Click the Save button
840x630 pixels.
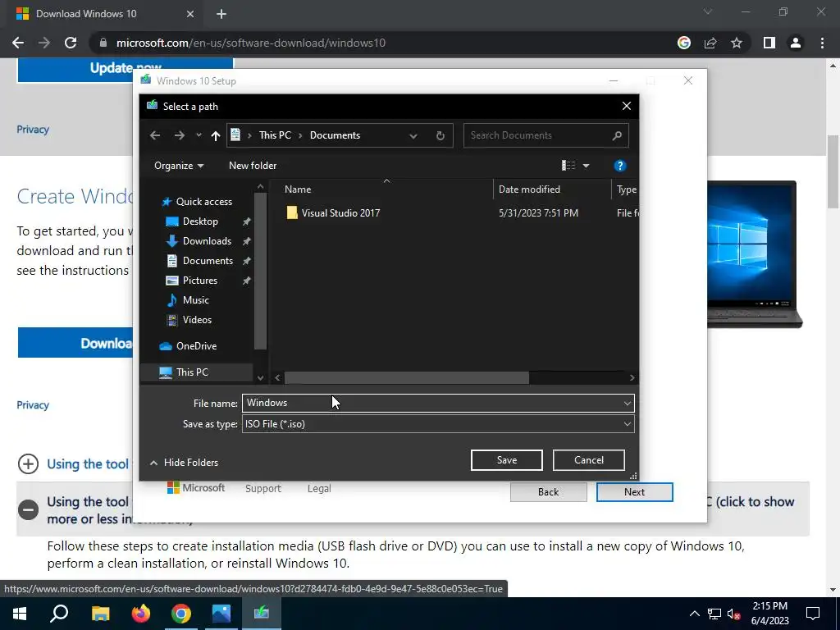pos(507,460)
